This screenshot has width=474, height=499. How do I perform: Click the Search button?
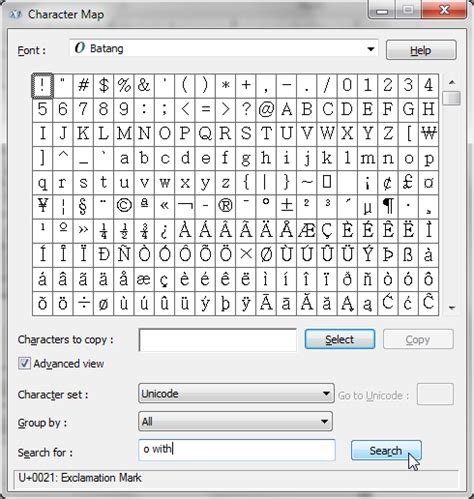[x=386, y=450]
